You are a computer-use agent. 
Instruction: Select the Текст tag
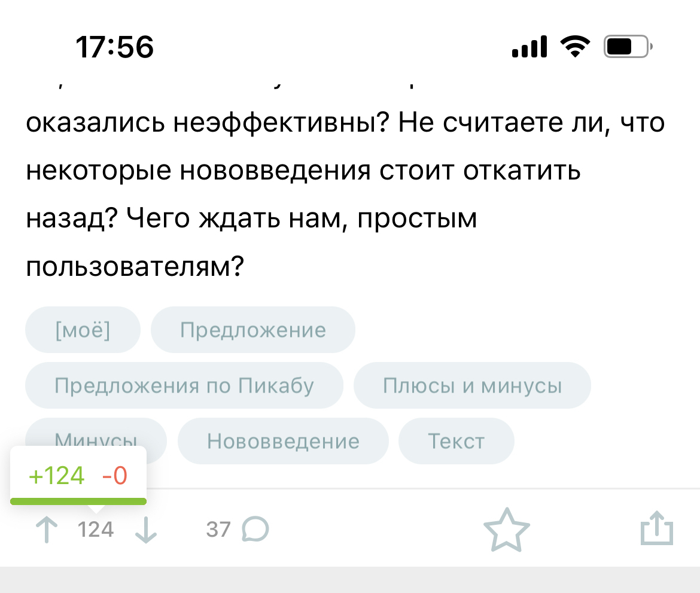pos(456,441)
